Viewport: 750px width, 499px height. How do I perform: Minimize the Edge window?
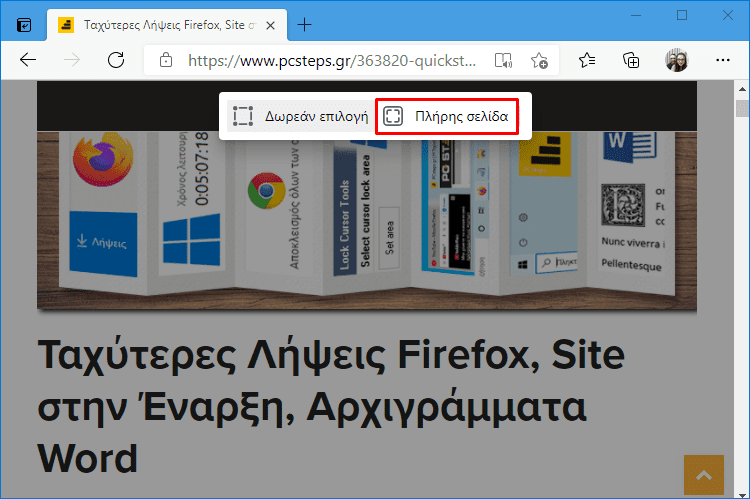[636, 16]
